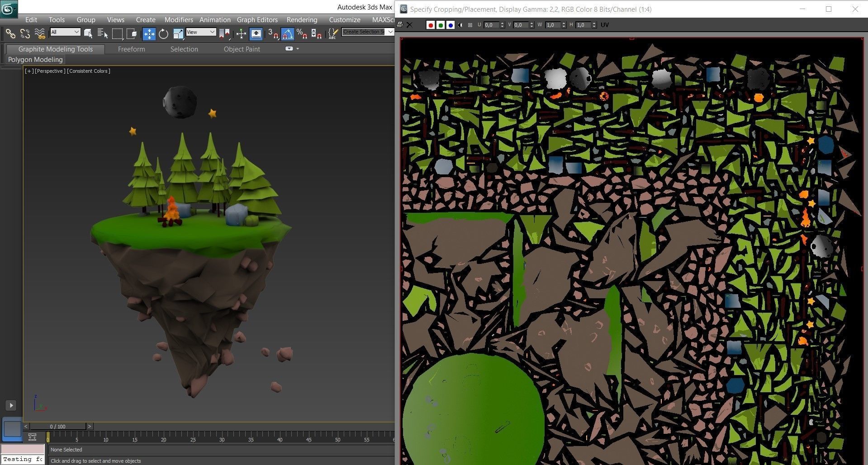
Task: Click the 0 / 100 time slider
Action: tap(58, 426)
